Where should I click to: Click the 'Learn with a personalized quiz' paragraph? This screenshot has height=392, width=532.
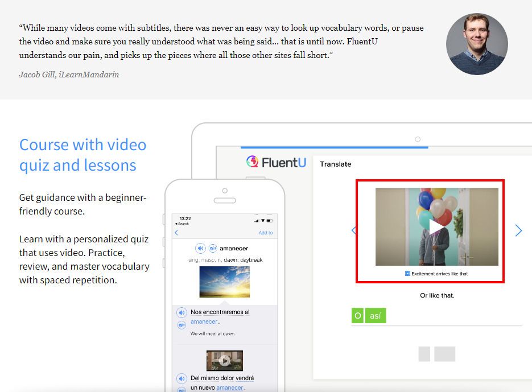(84, 259)
